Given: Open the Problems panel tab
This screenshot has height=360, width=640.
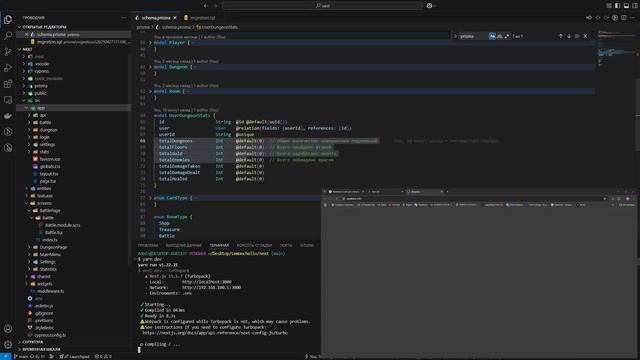Looking at the screenshot, I should coord(148,246).
